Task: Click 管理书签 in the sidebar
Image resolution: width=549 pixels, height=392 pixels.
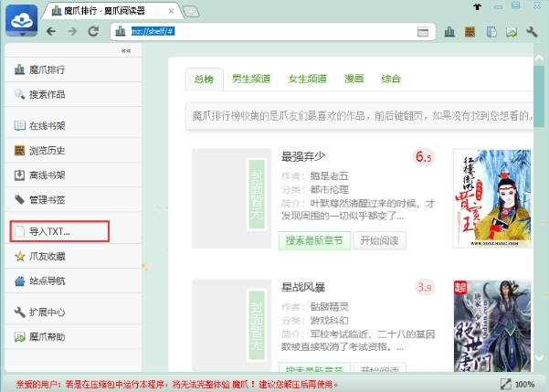Action: tap(46, 199)
